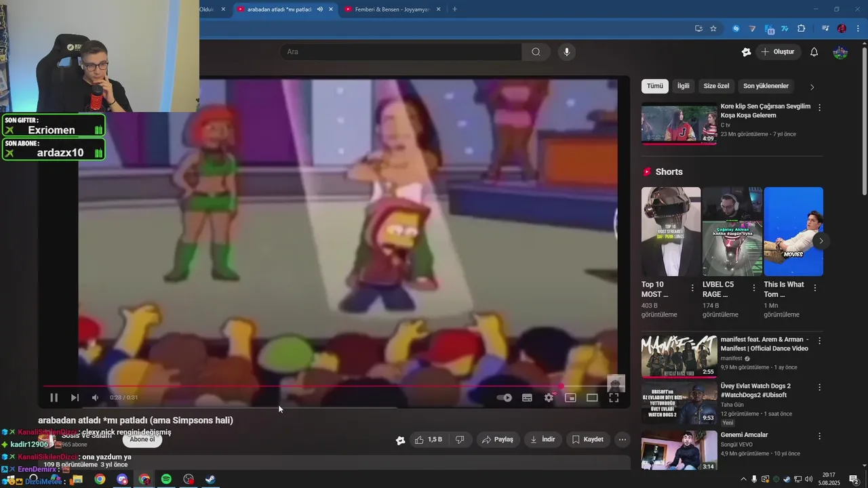Viewport: 868px width, 488px height.
Task: Click sparkle icon beside like button
Action: coord(400,440)
